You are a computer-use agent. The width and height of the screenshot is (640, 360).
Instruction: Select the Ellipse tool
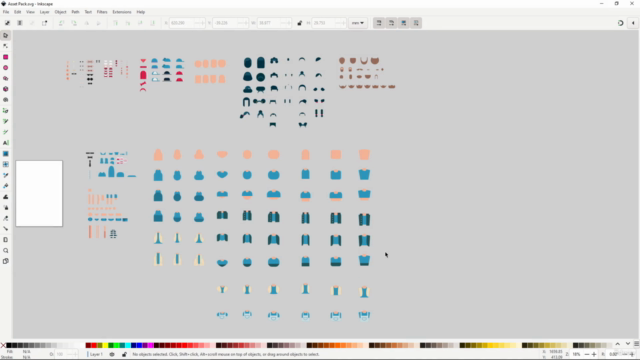click(x=6, y=68)
